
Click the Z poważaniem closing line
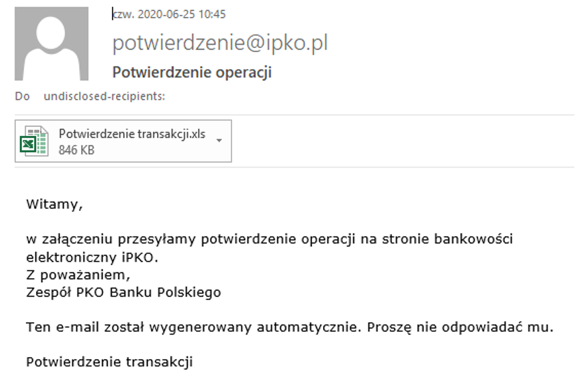(x=78, y=275)
